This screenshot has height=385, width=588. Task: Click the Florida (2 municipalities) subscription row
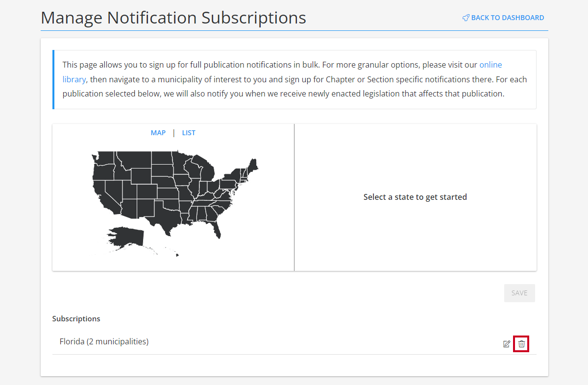(294, 342)
